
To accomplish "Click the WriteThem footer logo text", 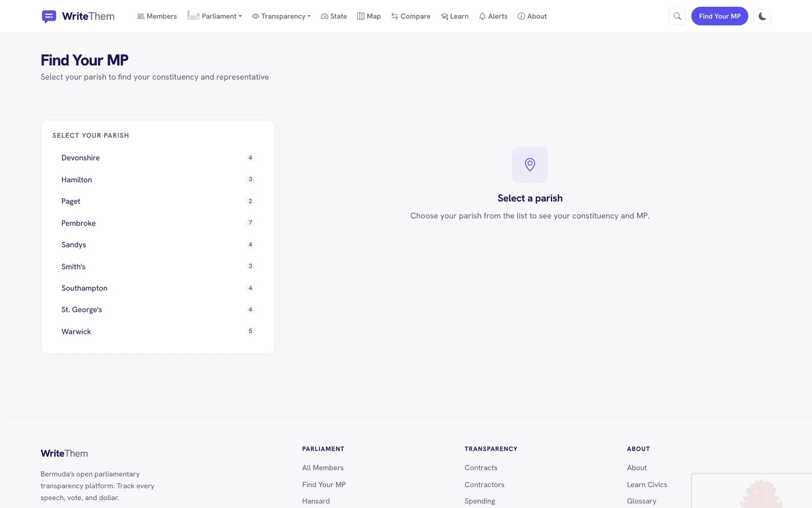I will (x=64, y=453).
